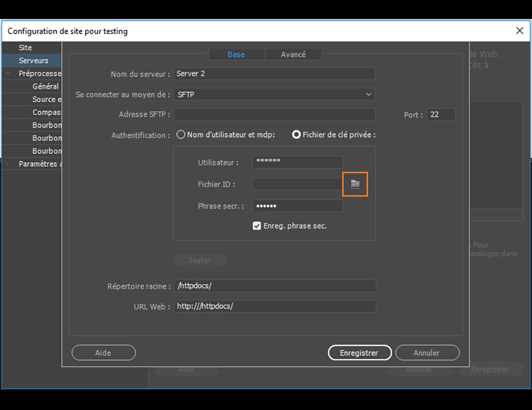Click the URL Web field
Screen dimensions: 532x410
[x=275, y=306]
